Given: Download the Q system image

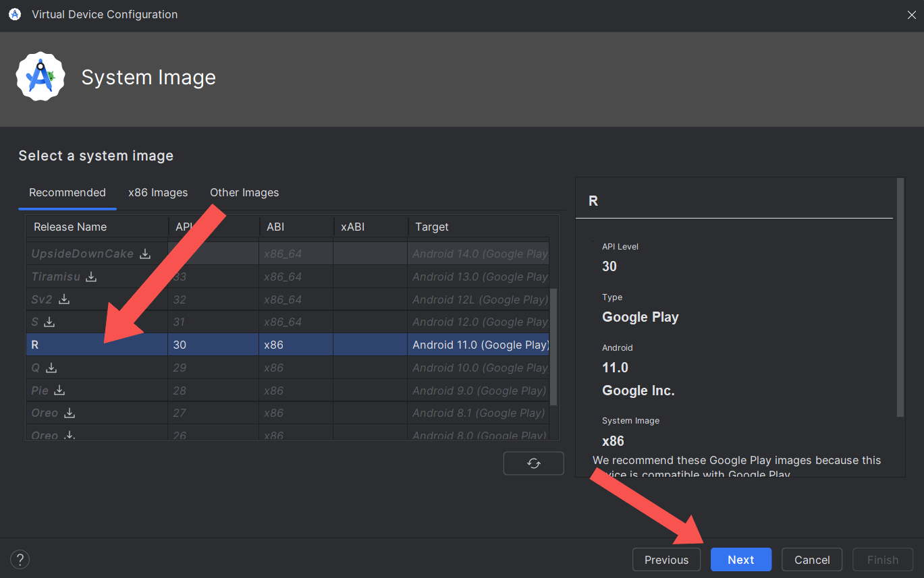Looking at the screenshot, I should point(51,368).
